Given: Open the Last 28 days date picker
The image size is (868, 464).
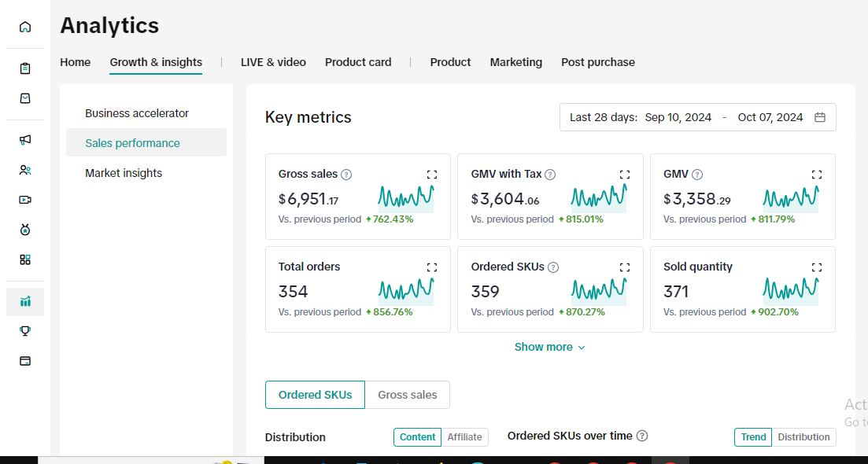Looking at the screenshot, I should (x=697, y=117).
